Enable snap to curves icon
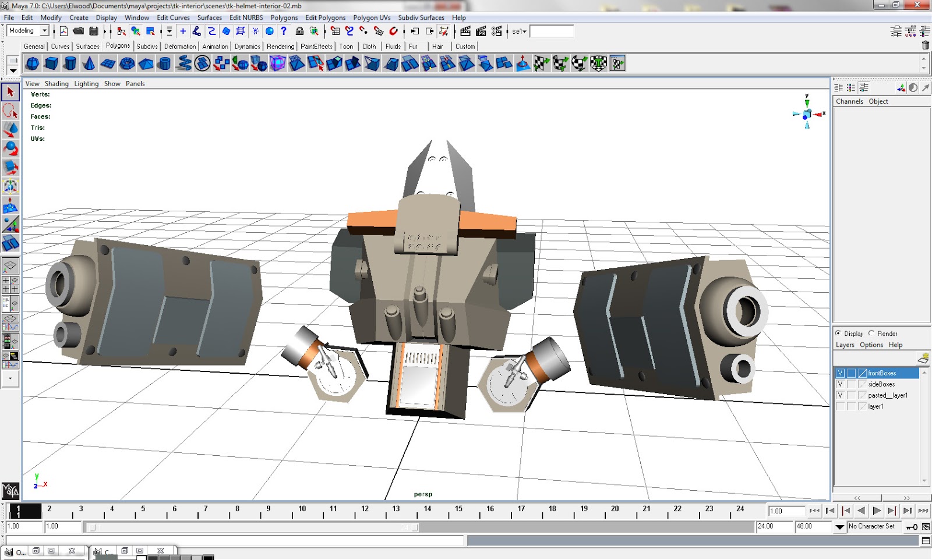The image size is (932, 560). point(349,31)
